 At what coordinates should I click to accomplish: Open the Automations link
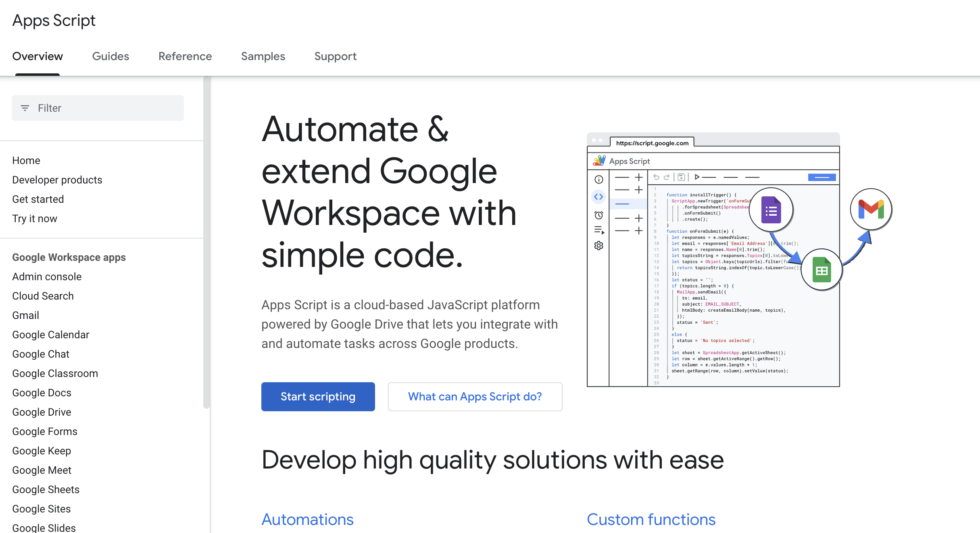tap(307, 519)
